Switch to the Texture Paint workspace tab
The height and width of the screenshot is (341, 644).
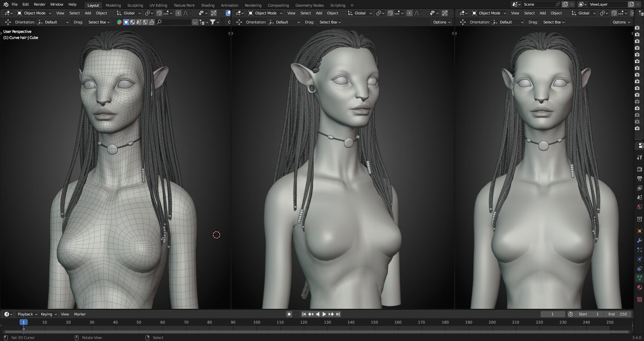pyautogui.click(x=184, y=5)
